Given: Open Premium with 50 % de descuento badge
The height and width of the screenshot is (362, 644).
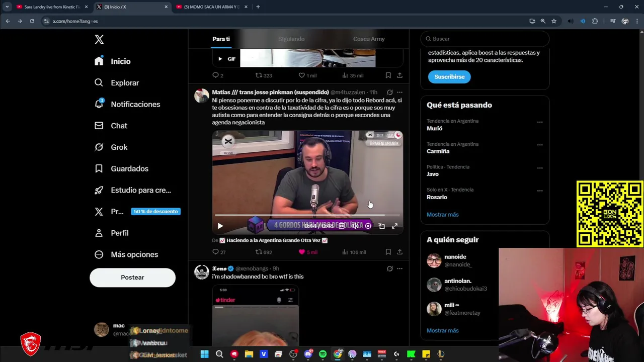Looking at the screenshot, I should click(x=137, y=212).
